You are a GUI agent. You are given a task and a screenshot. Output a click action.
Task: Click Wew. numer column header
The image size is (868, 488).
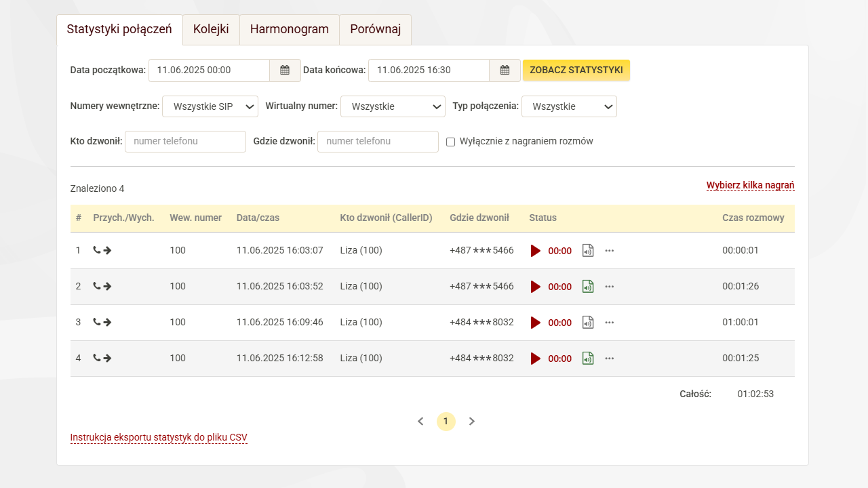[196, 218]
